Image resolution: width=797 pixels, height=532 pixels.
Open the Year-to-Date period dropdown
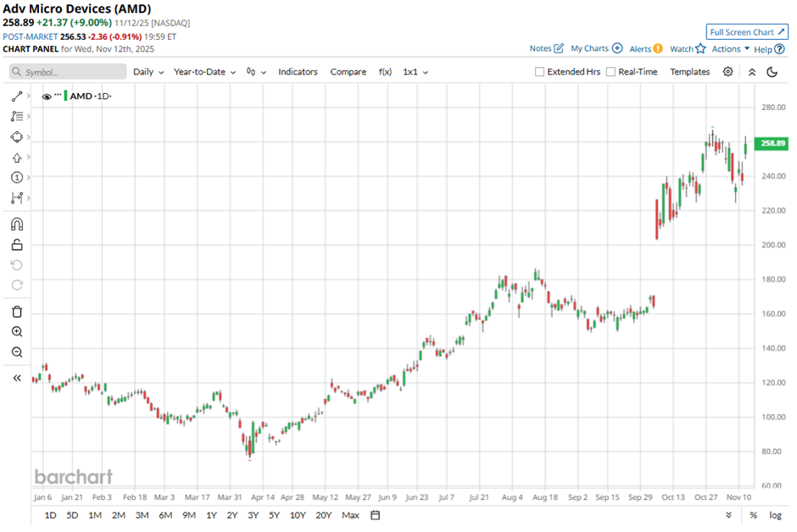coord(205,72)
